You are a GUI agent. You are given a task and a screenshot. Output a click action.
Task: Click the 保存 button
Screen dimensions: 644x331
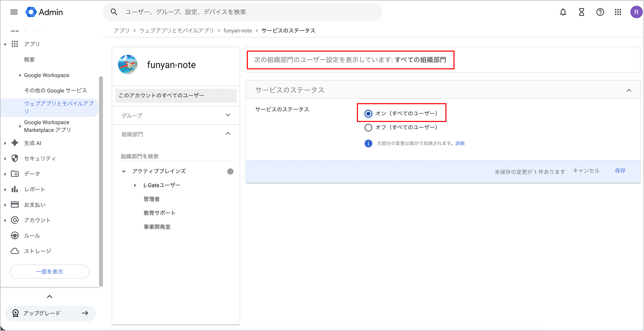[620, 171]
